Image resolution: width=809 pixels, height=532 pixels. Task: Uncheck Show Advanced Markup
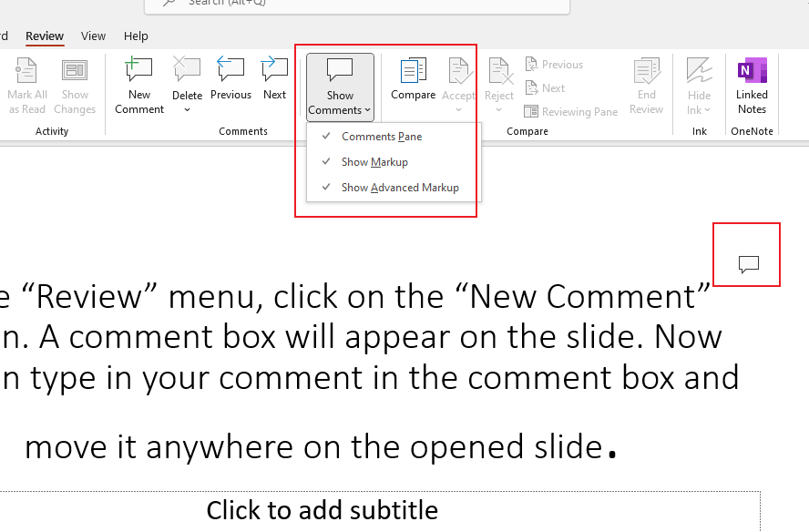point(399,187)
